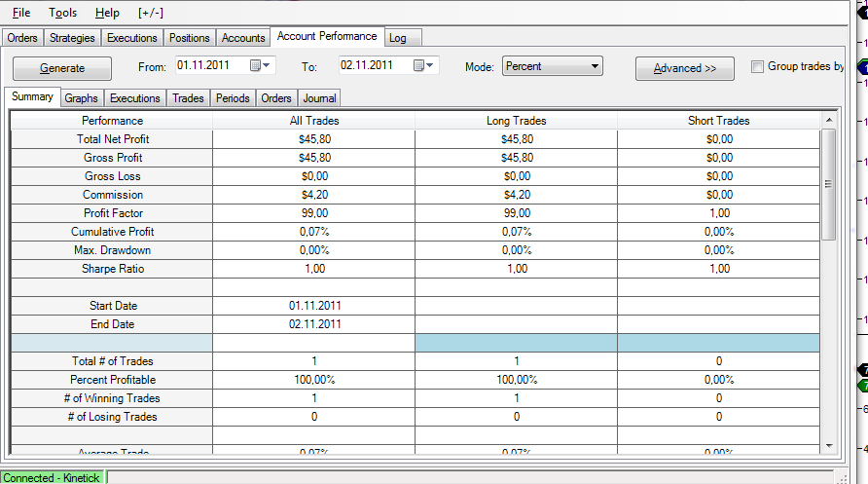This screenshot has height=484, width=868.
Task: Click the Performance column header
Action: click(112, 121)
